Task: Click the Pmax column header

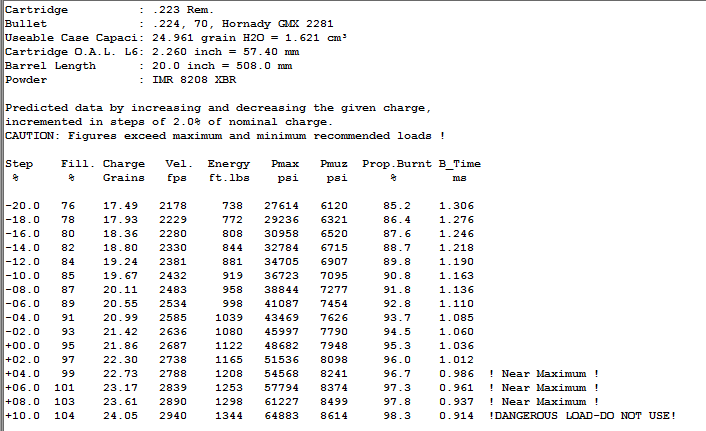Action: pos(285,163)
